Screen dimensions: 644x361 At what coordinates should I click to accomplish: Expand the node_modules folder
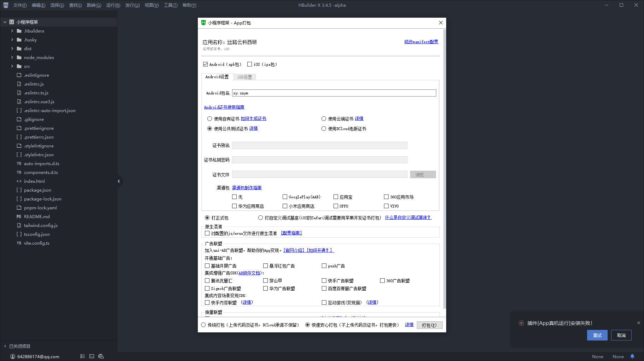(12, 58)
